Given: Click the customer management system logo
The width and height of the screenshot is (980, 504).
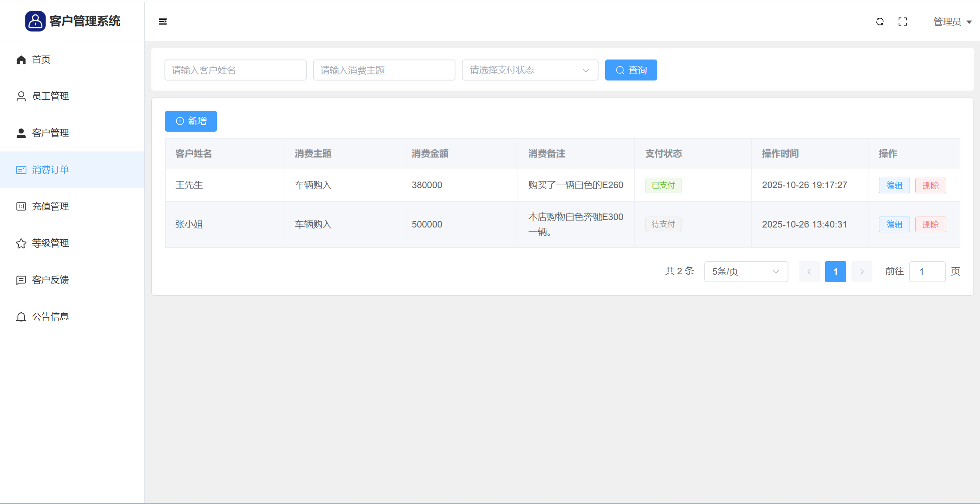Looking at the screenshot, I should 35,21.
